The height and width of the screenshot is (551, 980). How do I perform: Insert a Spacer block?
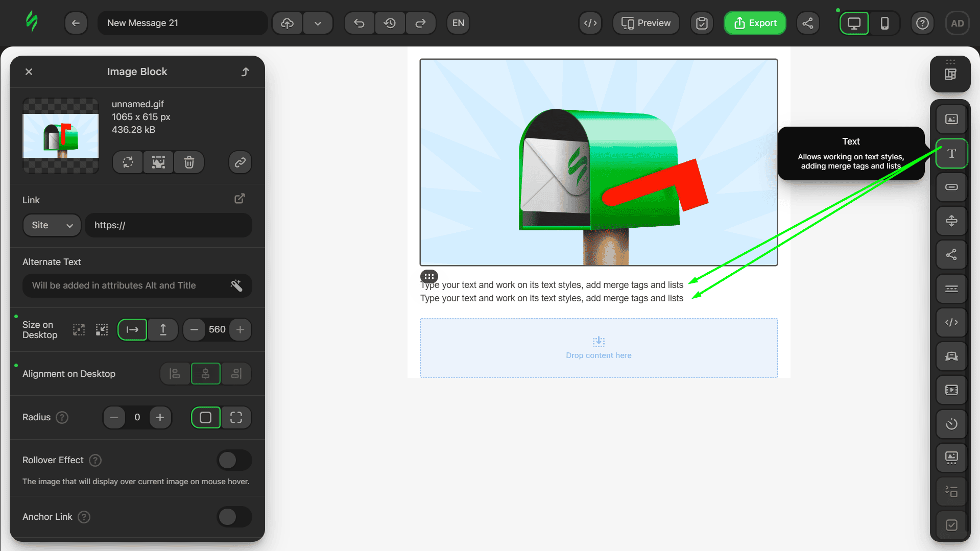951,221
